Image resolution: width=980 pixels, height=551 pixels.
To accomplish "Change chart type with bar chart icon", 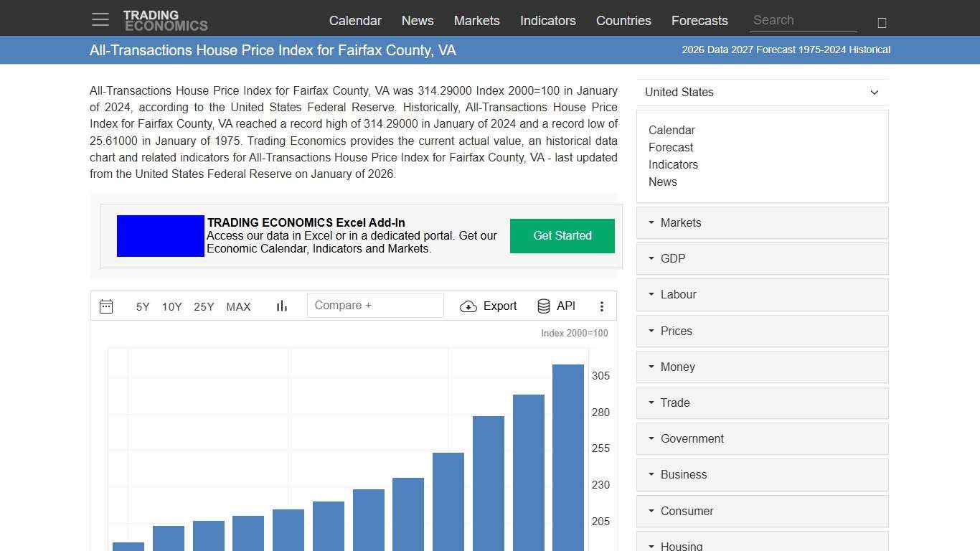I will (x=282, y=306).
